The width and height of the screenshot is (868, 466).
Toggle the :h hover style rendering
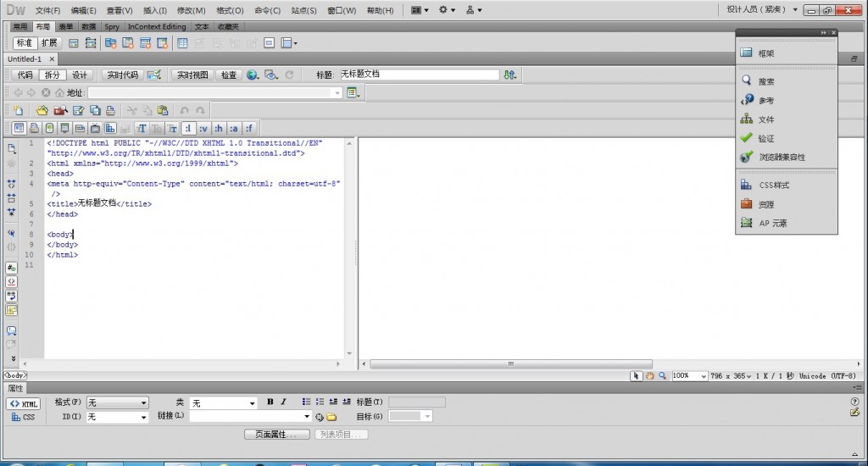pos(219,128)
